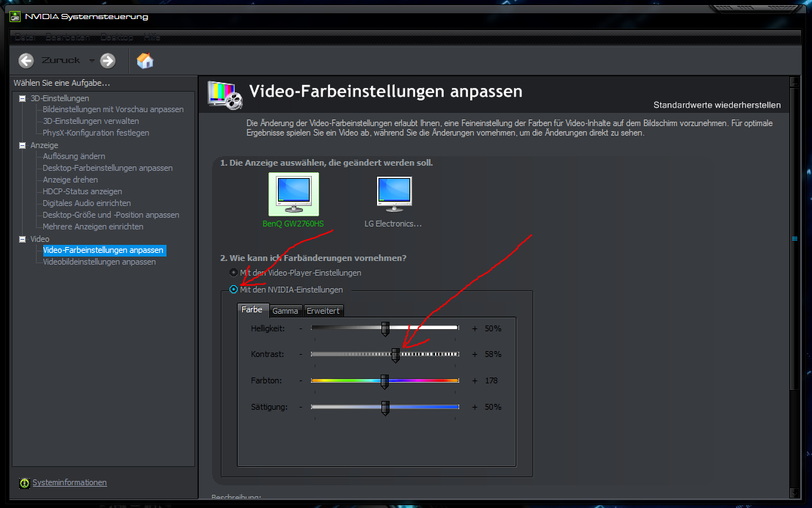
Task: Open Mehrere Anzeigen einrichten
Action: point(92,227)
